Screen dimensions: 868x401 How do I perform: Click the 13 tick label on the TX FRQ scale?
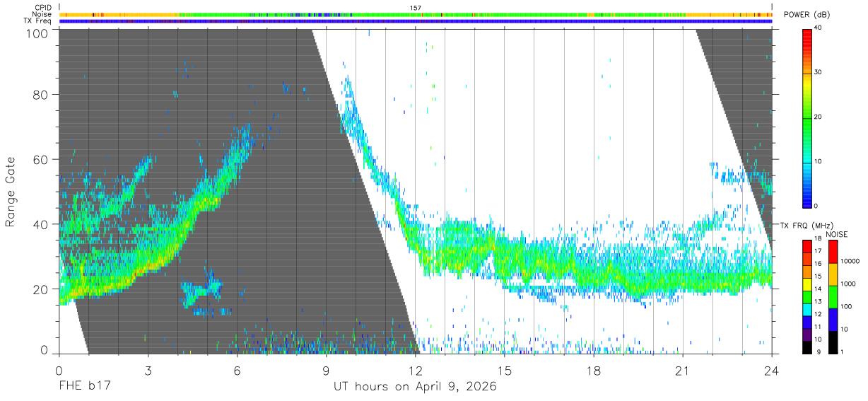818,301
